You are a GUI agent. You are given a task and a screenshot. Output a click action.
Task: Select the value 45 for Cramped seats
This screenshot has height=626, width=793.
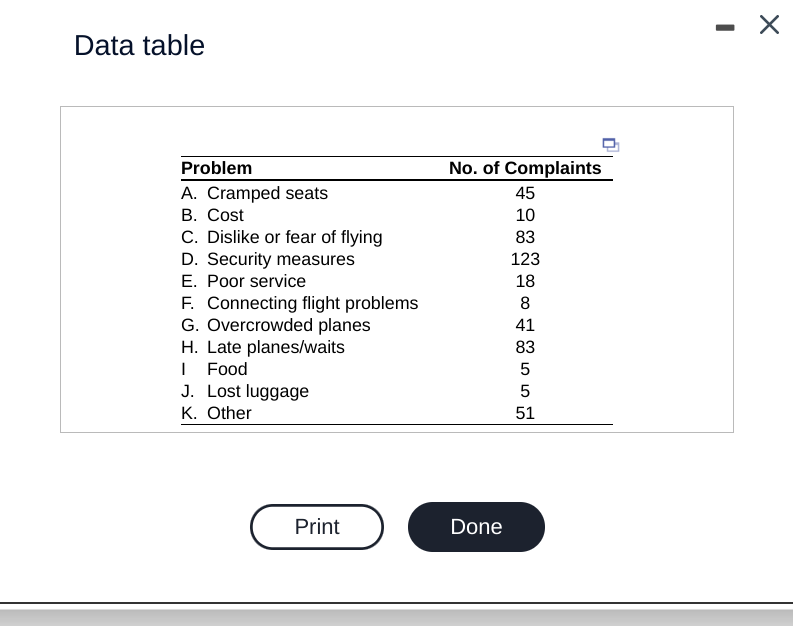(525, 193)
